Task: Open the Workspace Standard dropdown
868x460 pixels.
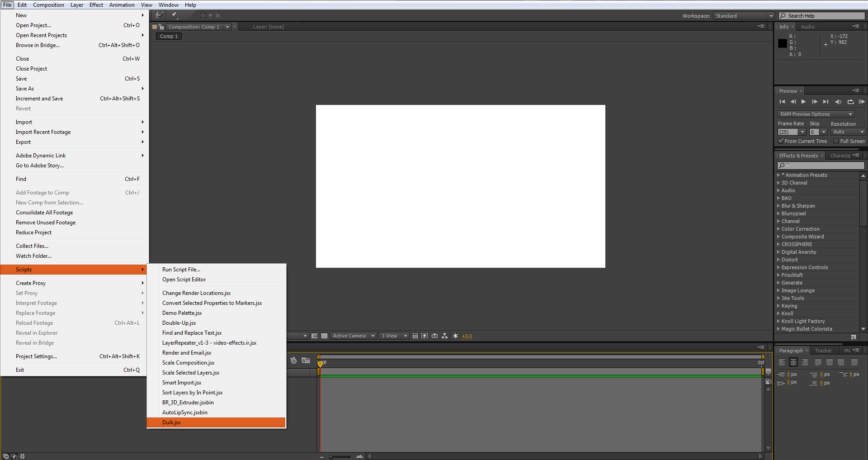Action: 744,16
